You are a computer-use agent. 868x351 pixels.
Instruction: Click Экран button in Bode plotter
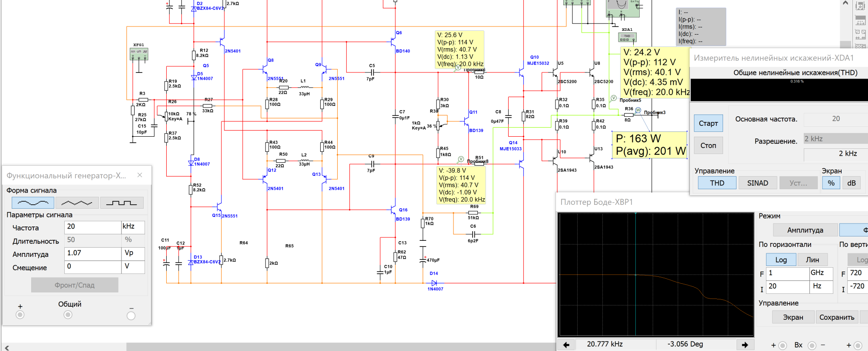[x=793, y=317]
